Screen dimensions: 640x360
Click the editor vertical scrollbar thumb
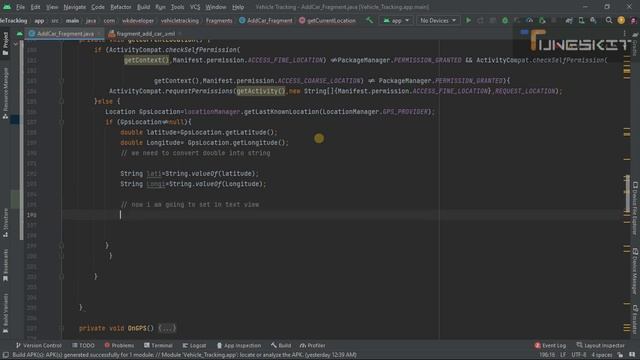click(x=627, y=194)
